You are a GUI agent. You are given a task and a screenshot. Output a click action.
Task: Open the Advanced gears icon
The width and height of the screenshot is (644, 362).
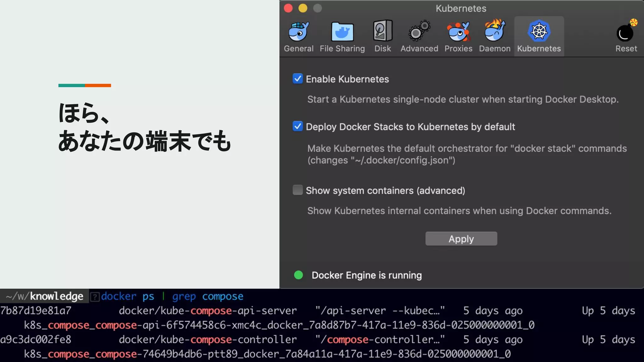tap(419, 31)
